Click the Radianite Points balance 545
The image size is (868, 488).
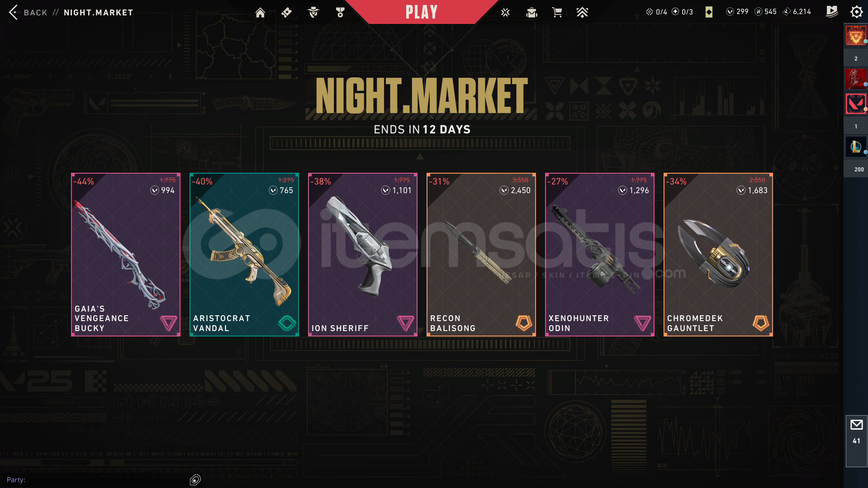pos(766,12)
